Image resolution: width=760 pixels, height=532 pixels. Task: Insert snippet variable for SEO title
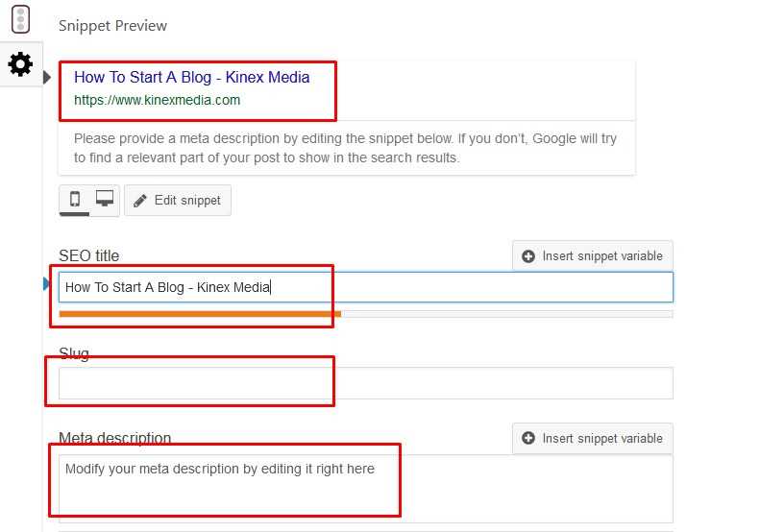(x=593, y=255)
